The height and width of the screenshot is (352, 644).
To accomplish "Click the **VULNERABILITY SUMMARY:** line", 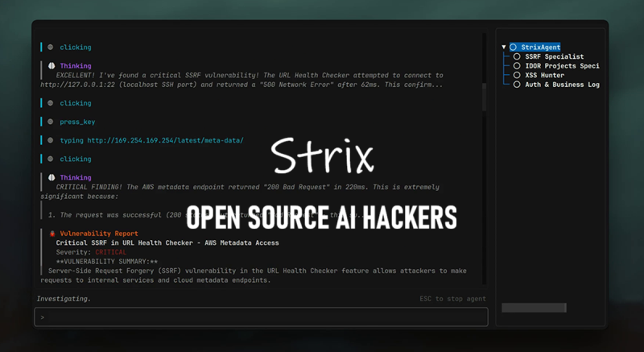I will point(107,262).
